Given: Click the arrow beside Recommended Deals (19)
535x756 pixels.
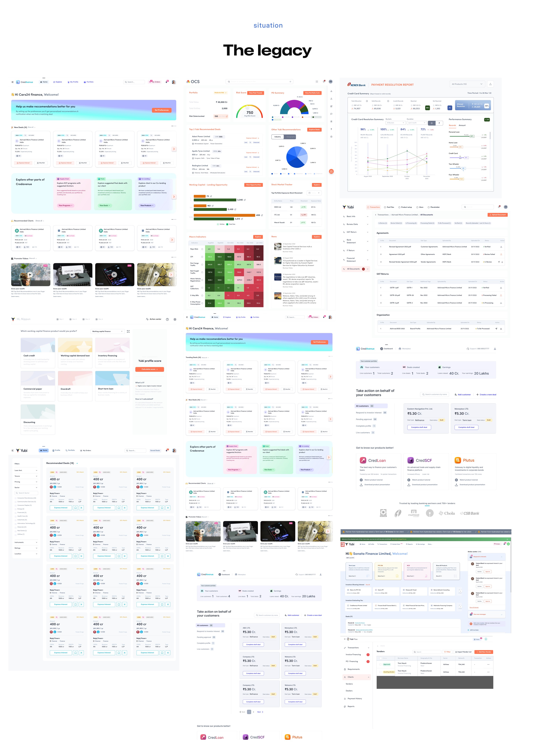Looking at the screenshot, I should pyautogui.click(x=77, y=463).
